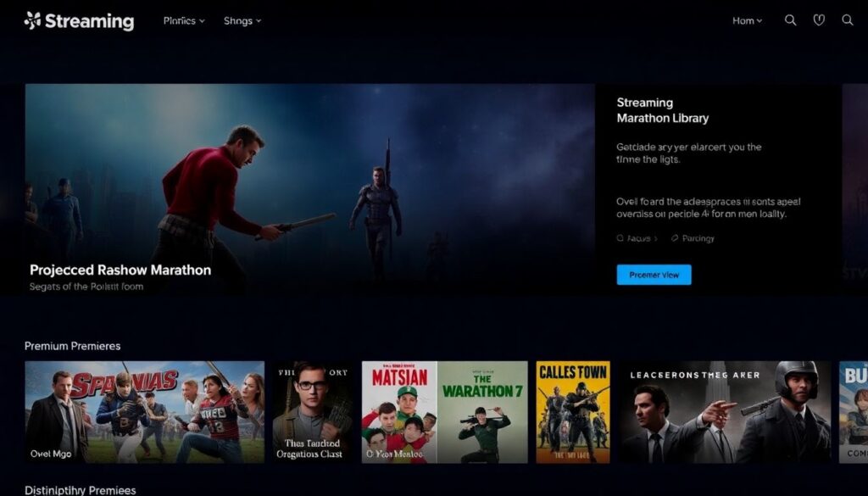Open the Spanias baseball movie thumbnail
The height and width of the screenshot is (496, 868).
[x=144, y=412]
